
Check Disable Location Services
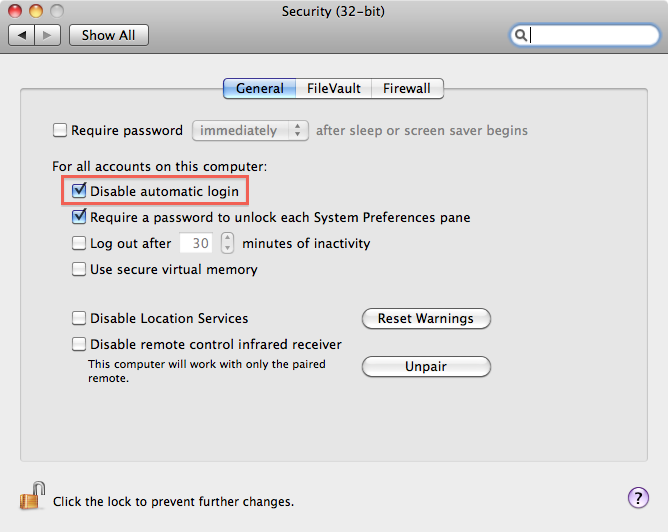tap(79, 318)
